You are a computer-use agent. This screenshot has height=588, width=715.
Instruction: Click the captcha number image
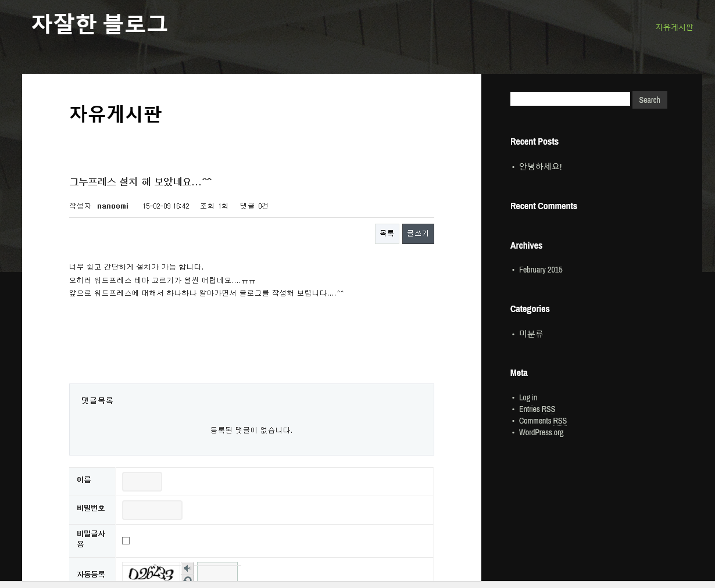[151, 573]
